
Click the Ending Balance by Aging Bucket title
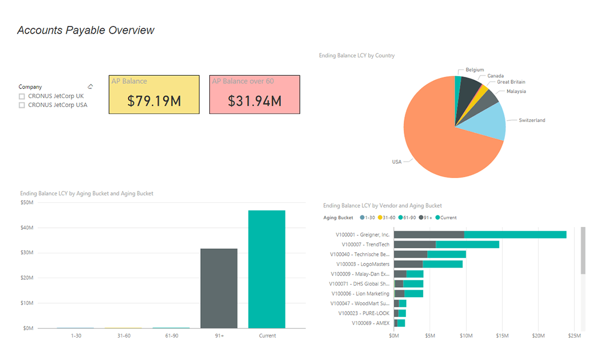pos(87,193)
